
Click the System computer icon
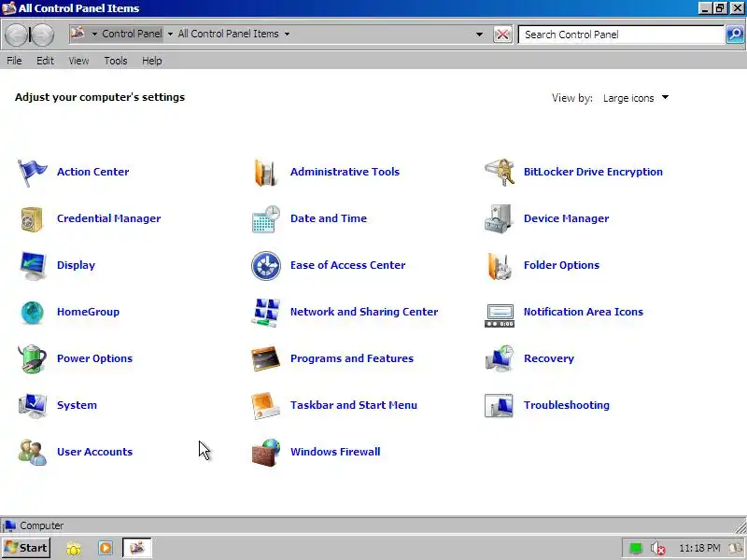(33, 406)
